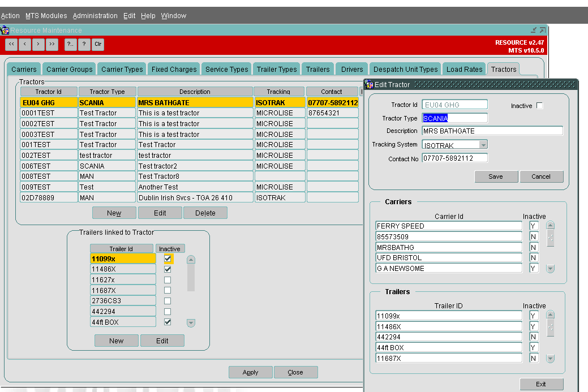Open the Help menu
Image resolution: width=588 pixels, height=392 pixels.
pos(148,16)
